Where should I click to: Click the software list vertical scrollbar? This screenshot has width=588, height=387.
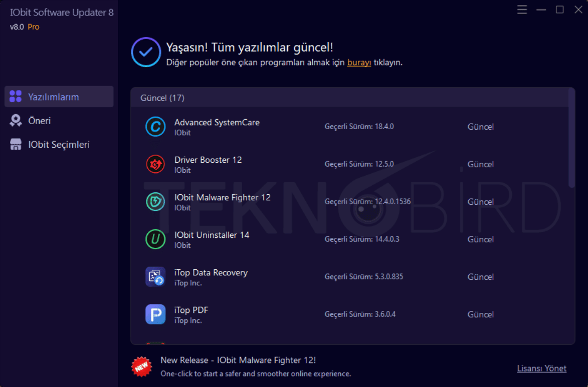pos(571,138)
